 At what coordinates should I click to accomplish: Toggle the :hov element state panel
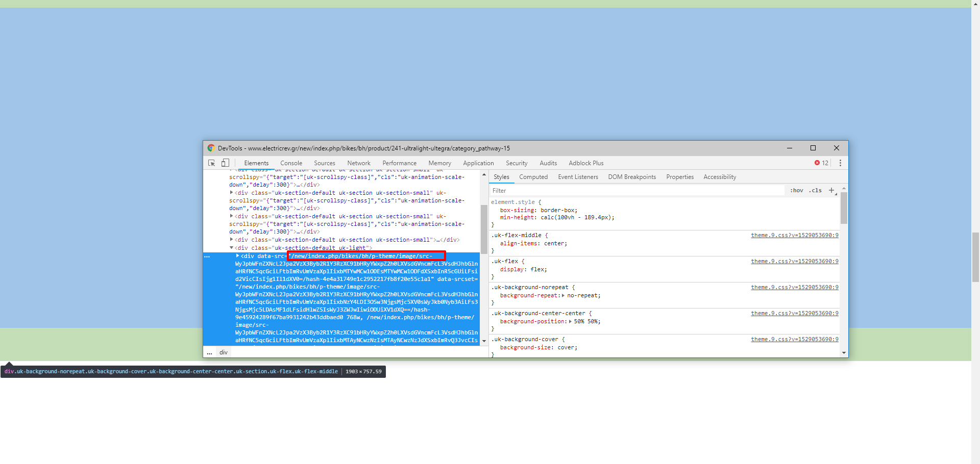(x=796, y=190)
